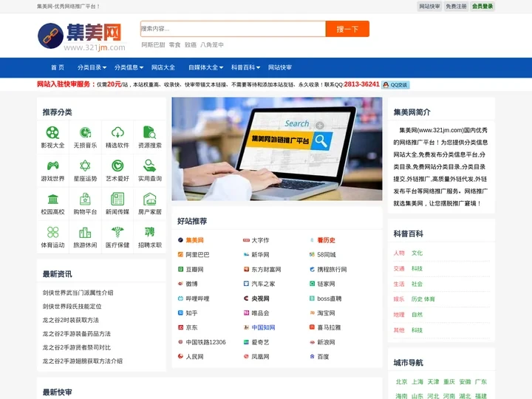Select 重庆 in city navigation
The width and height of the screenshot is (532, 399).
point(449,382)
